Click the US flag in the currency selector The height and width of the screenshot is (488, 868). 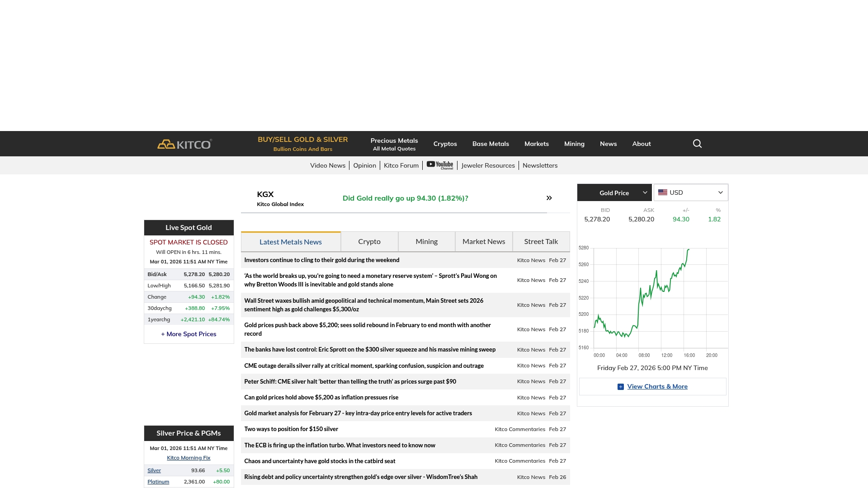tap(663, 192)
